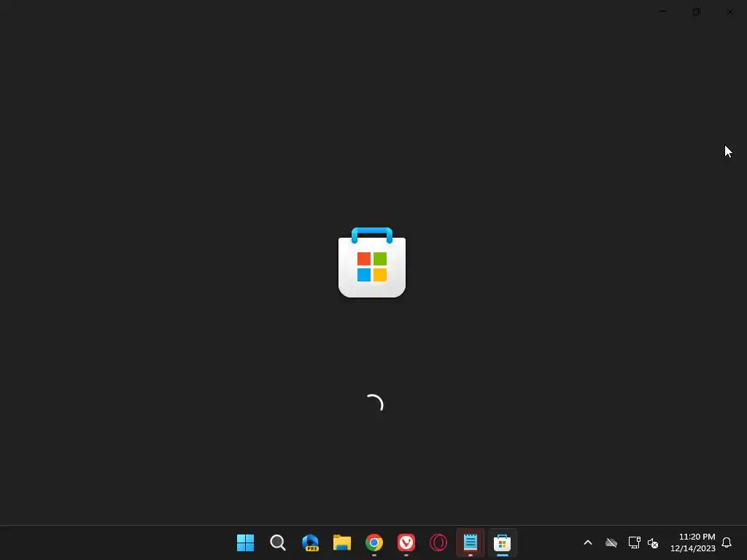The image size is (747, 560).
Task: Open the Windows Start menu
Action: (245, 542)
